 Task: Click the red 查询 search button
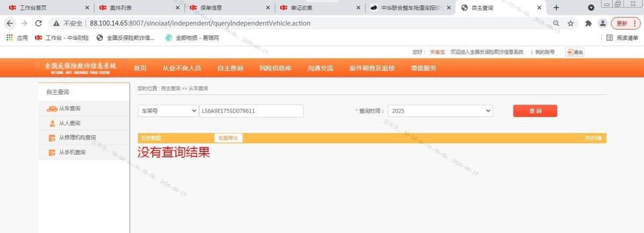[x=535, y=111]
